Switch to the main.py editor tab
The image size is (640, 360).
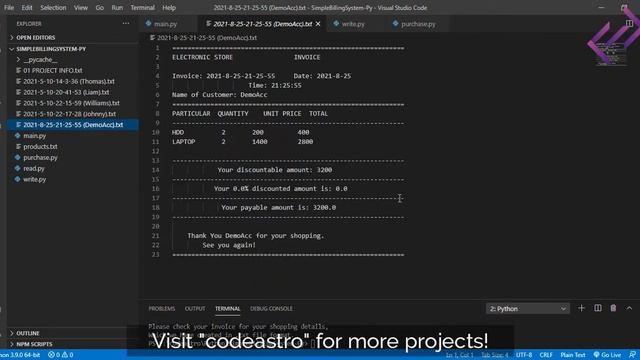(x=165, y=24)
